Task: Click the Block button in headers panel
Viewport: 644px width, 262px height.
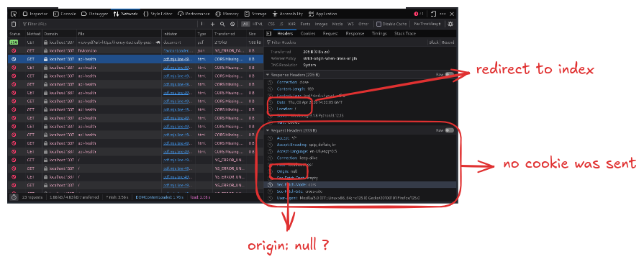Action: tap(434, 42)
